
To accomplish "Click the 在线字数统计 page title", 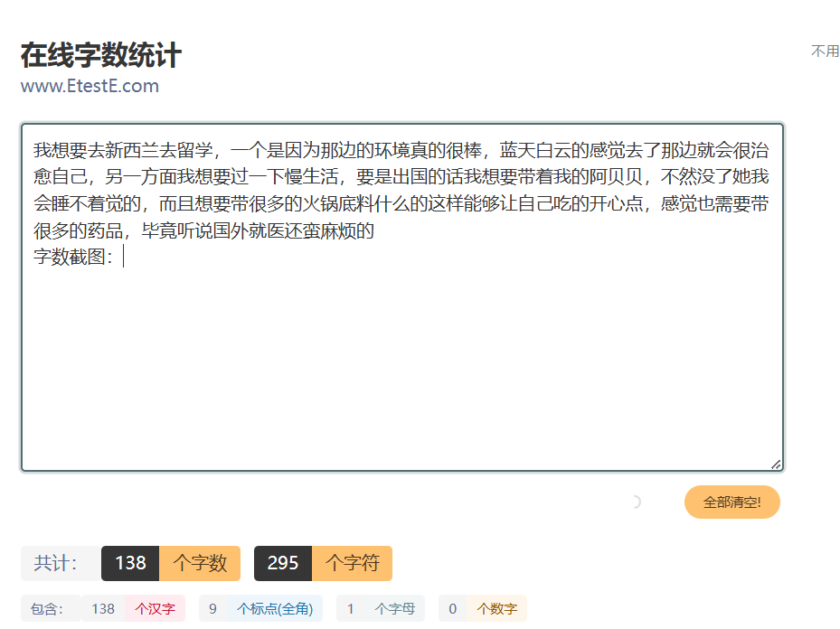I will click(x=100, y=55).
